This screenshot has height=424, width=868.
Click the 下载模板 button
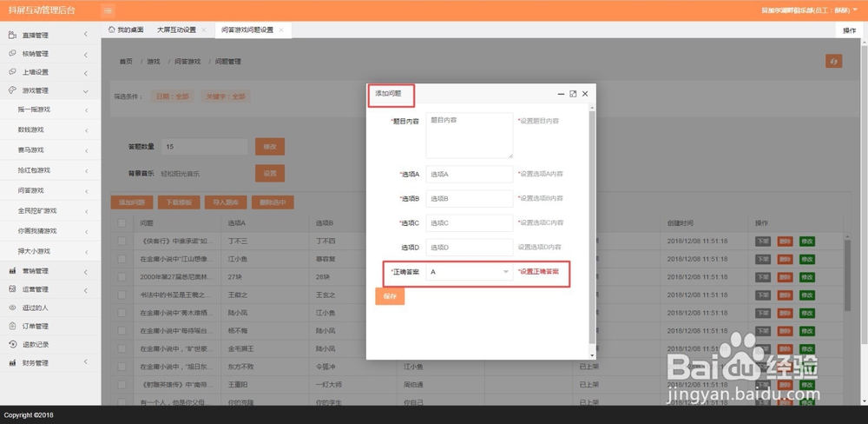pyautogui.click(x=179, y=202)
